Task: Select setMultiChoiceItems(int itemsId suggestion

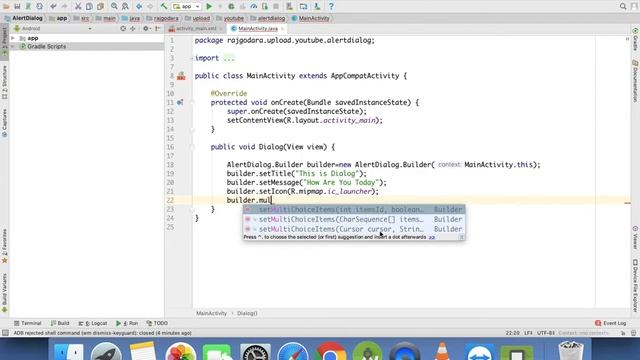Action: (354, 209)
